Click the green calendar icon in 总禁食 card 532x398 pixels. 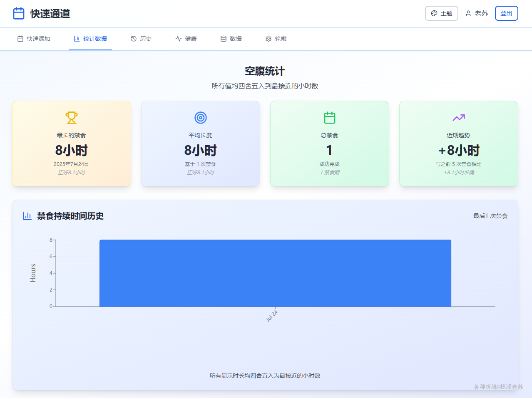(330, 118)
